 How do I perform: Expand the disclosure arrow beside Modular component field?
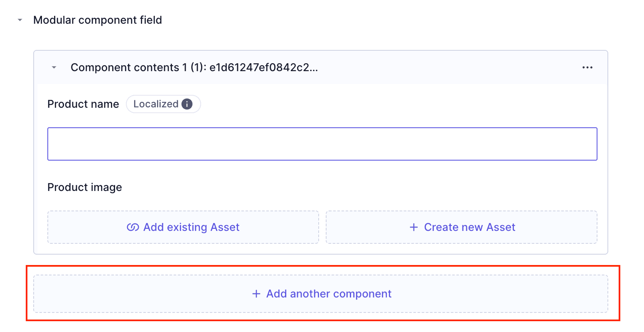[19, 20]
